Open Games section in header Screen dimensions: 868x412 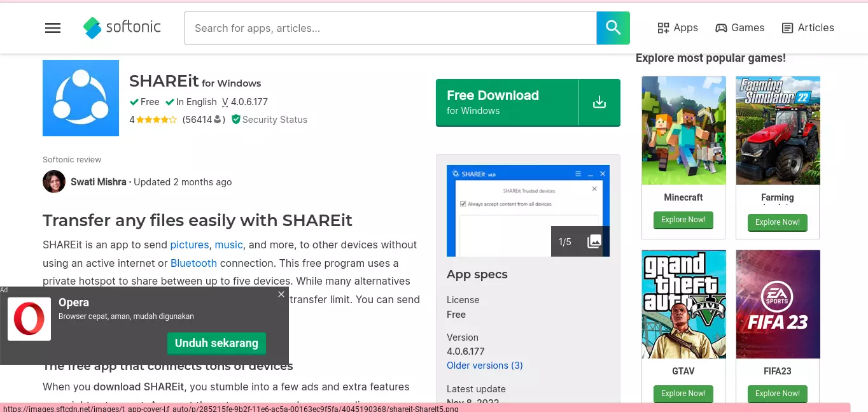[x=740, y=28]
